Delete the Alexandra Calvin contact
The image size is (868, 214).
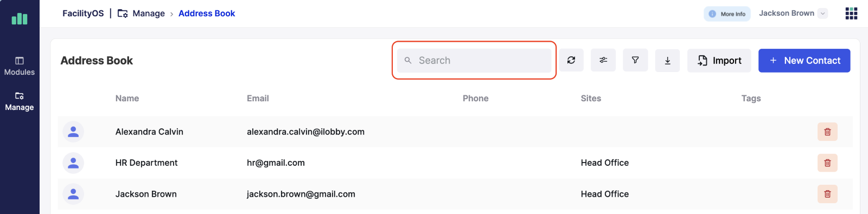(x=827, y=132)
